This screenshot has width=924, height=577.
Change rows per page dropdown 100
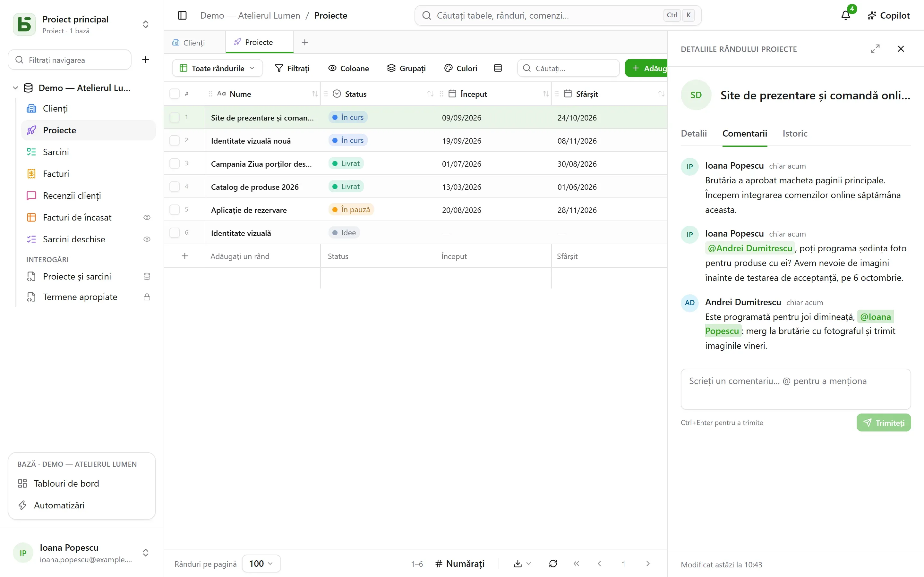pos(261,564)
